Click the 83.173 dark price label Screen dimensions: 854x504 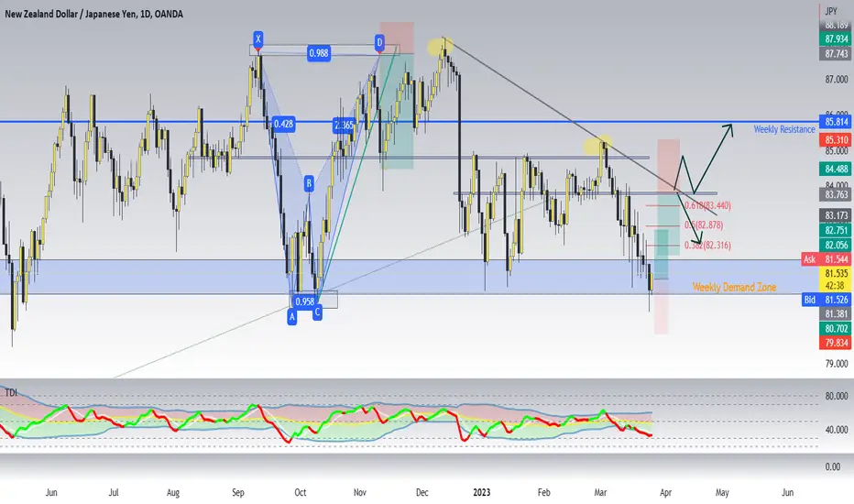836,215
